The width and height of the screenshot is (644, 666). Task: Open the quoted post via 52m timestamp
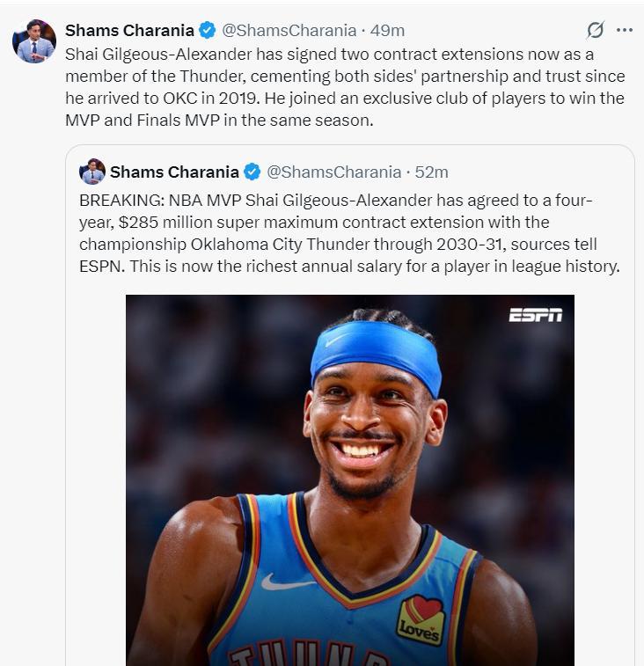(x=432, y=171)
